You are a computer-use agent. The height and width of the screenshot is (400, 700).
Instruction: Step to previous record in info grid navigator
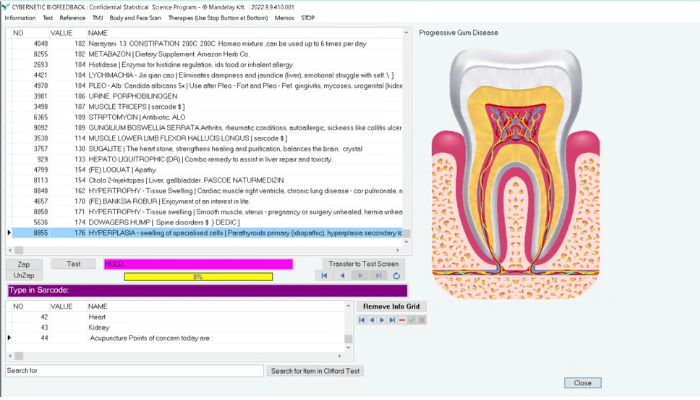[x=372, y=320]
